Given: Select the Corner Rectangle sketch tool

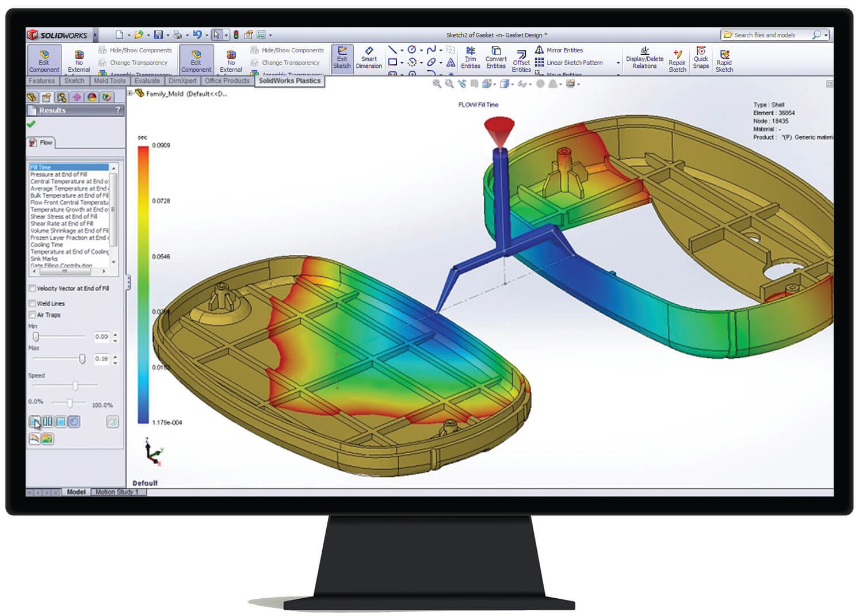Looking at the screenshot, I should (392, 62).
